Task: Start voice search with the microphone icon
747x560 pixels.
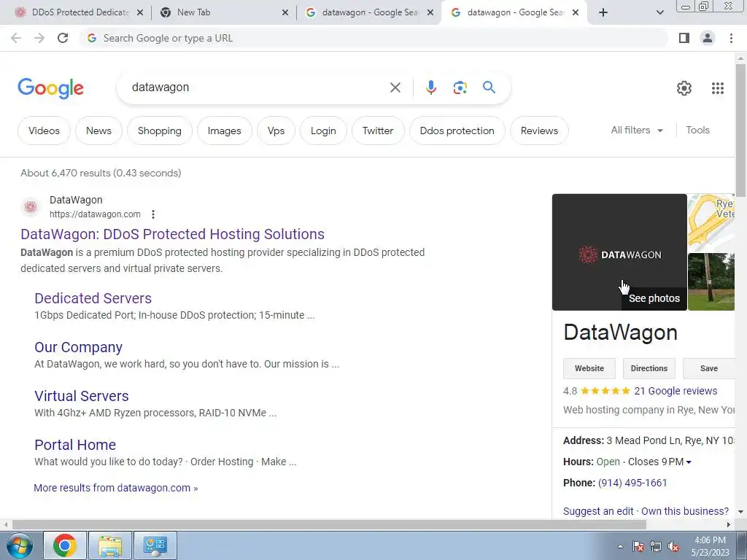Action: click(x=431, y=87)
